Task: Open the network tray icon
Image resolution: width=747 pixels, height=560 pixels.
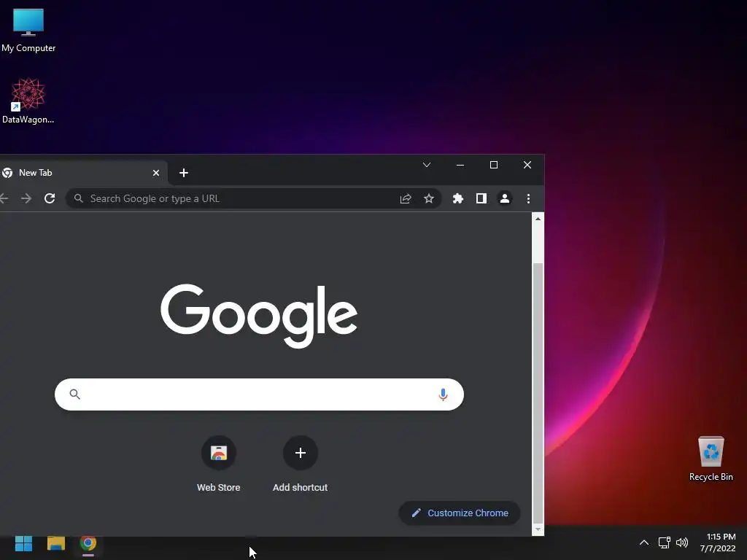Action: pyautogui.click(x=664, y=542)
